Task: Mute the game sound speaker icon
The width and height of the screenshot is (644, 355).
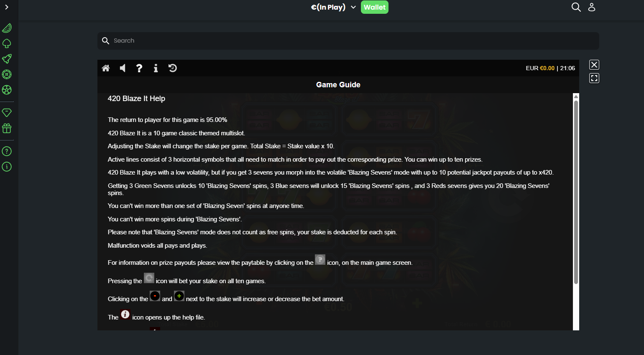Action: click(123, 68)
